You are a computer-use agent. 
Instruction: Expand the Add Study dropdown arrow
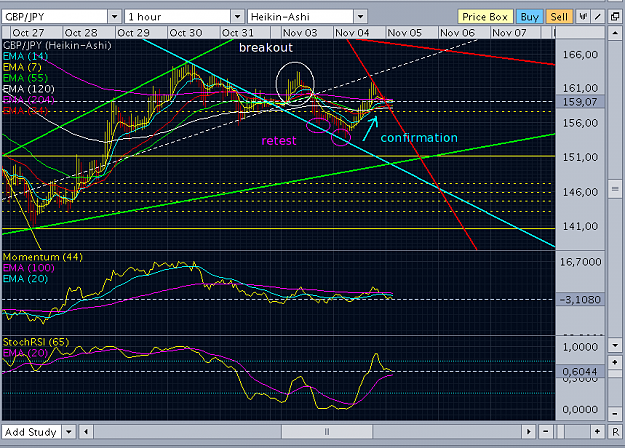pyautogui.click(x=69, y=432)
